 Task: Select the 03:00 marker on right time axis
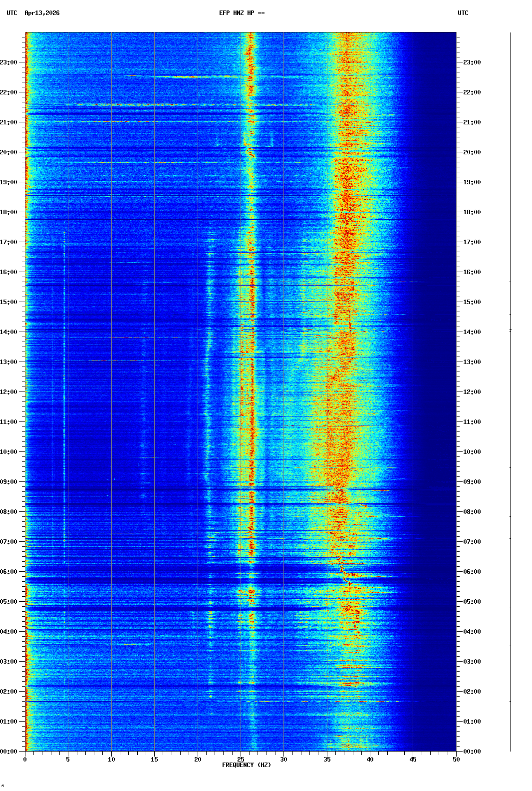pyautogui.click(x=472, y=662)
